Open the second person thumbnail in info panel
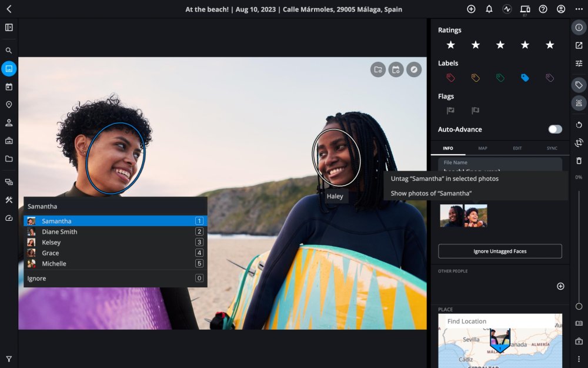Viewport: 588px width, 368px height. click(x=476, y=216)
